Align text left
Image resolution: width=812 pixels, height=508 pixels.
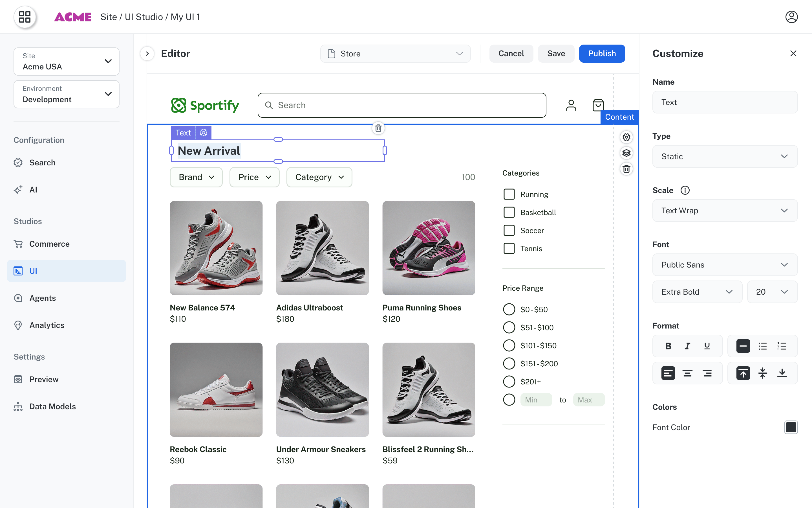tap(668, 373)
